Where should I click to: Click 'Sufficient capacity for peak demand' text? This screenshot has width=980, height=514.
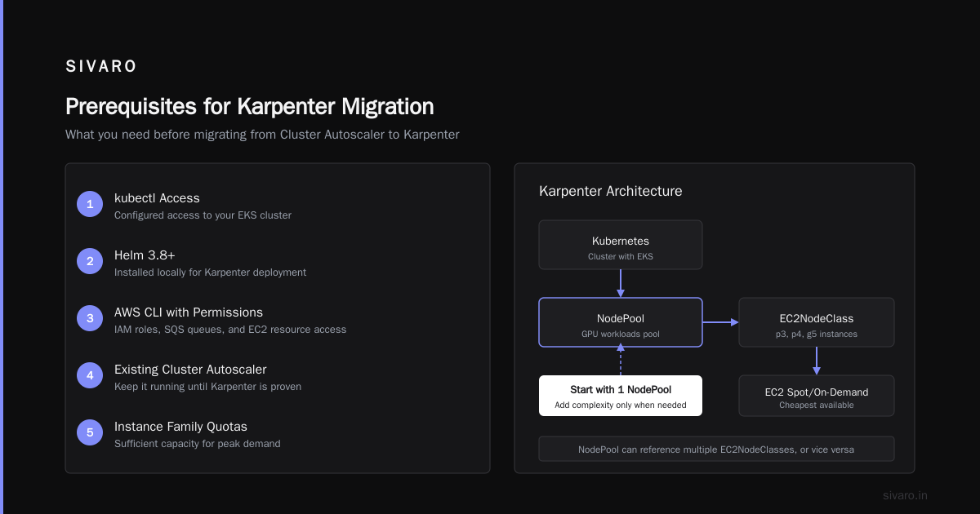[x=197, y=444]
